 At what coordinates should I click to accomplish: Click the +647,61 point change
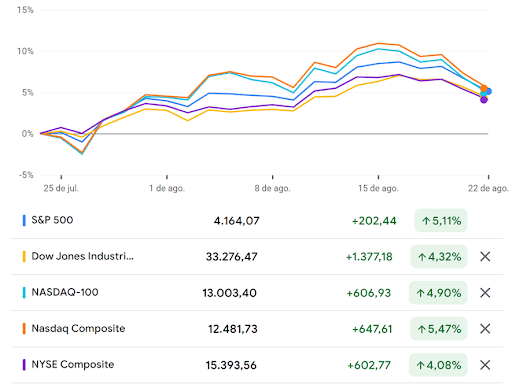pos(372,329)
